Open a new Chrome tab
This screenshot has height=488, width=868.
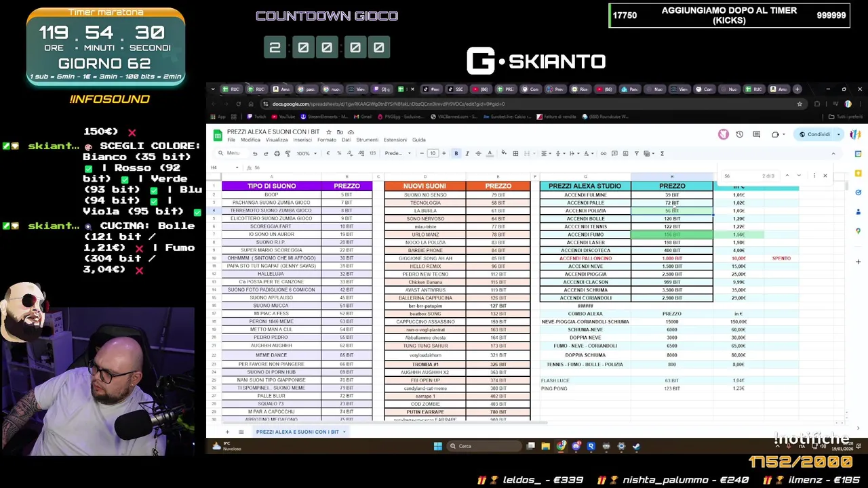797,89
